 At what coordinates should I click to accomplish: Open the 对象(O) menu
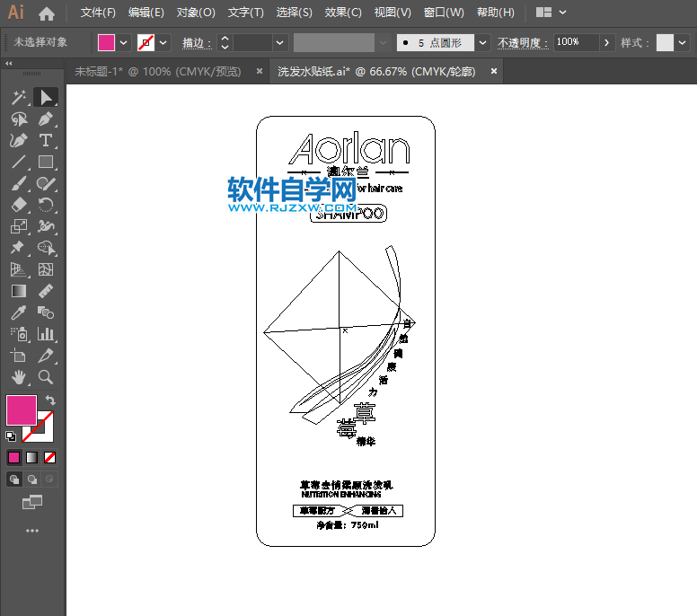196,13
